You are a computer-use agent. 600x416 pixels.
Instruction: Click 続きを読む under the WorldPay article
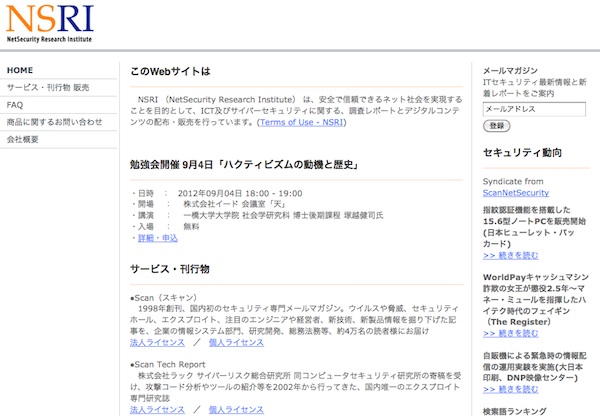point(518,336)
